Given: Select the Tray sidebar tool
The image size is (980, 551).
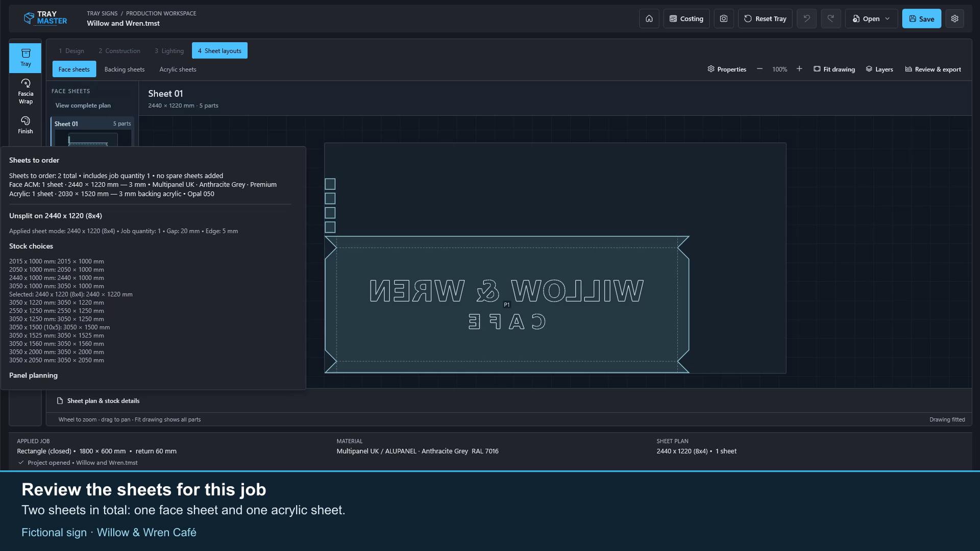Looking at the screenshot, I should tap(25, 58).
